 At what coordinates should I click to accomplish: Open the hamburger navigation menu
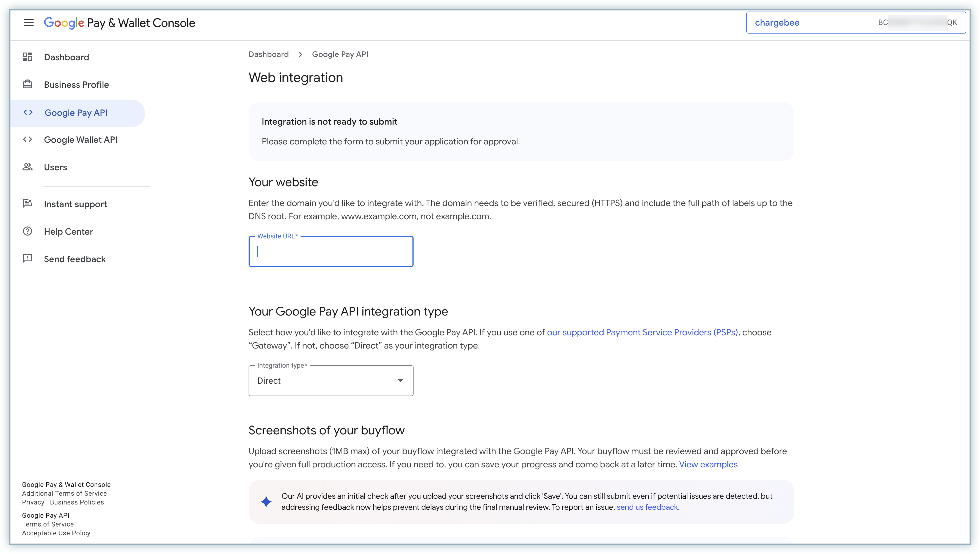29,23
